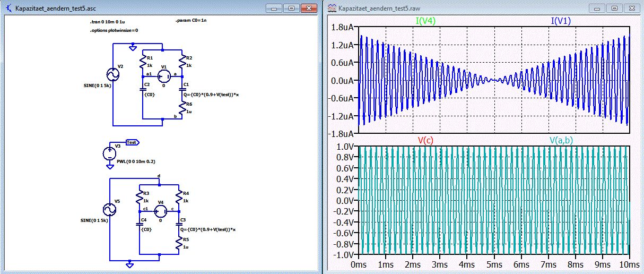Click the waveform viewer window title icon
Screen dimensions: 644x274
click(x=332, y=8)
